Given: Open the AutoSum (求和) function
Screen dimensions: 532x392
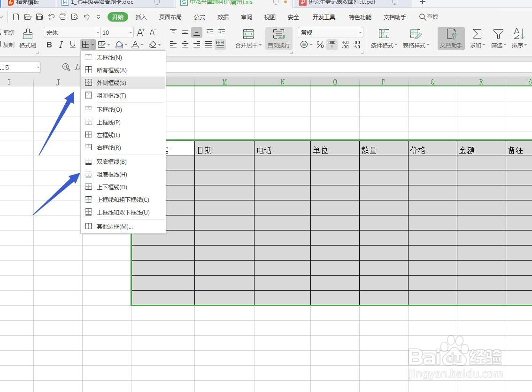Looking at the screenshot, I should pyautogui.click(x=477, y=38).
